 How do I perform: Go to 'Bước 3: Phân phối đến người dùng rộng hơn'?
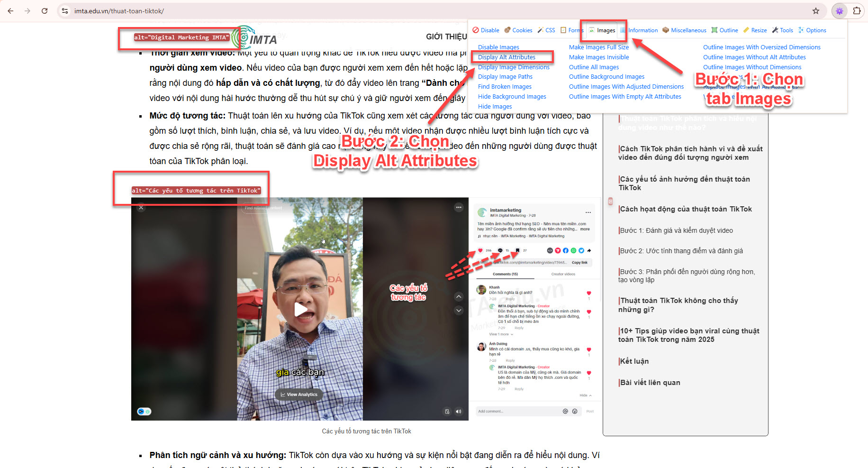[x=687, y=275]
